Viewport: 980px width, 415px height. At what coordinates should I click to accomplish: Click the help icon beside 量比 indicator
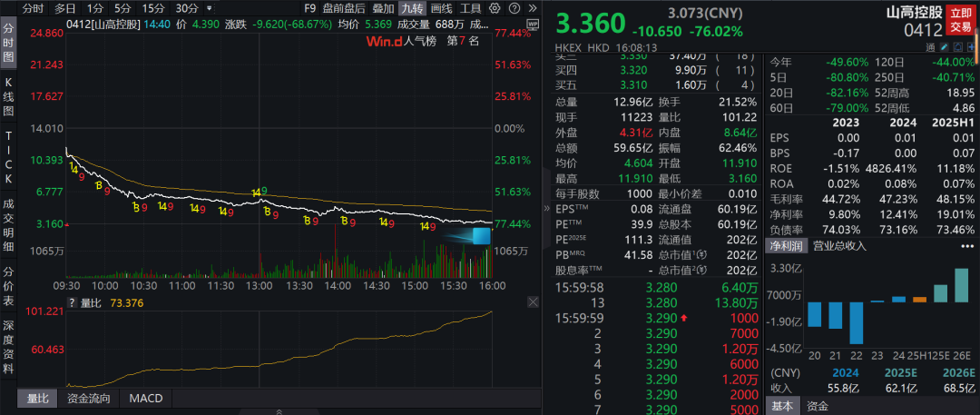click(x=72, y=303)
